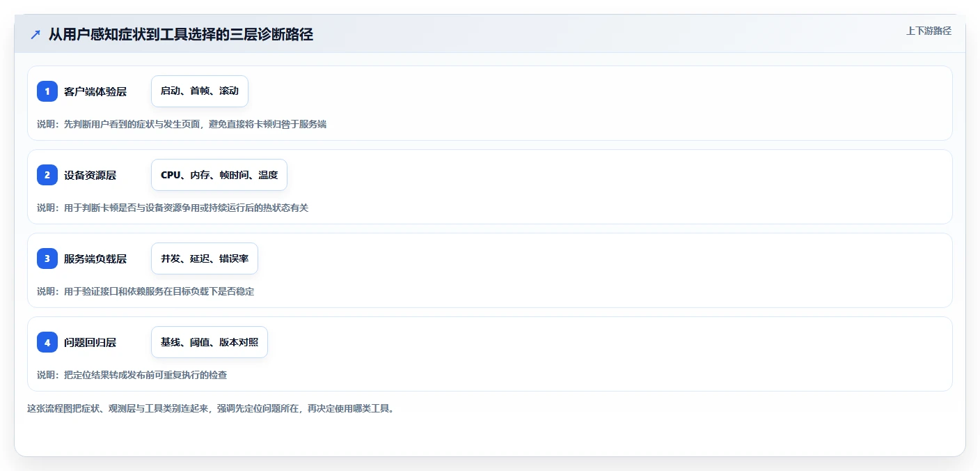Click the description starting 先判断用户看到的症状
The height and width of the screenshot is (471, 980).
[182, 124]
